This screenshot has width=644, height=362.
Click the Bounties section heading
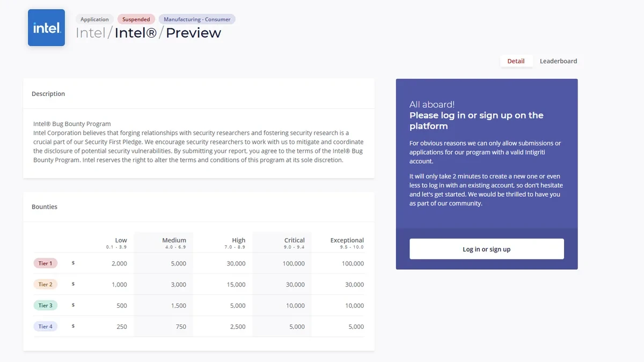tap(45, 207)
